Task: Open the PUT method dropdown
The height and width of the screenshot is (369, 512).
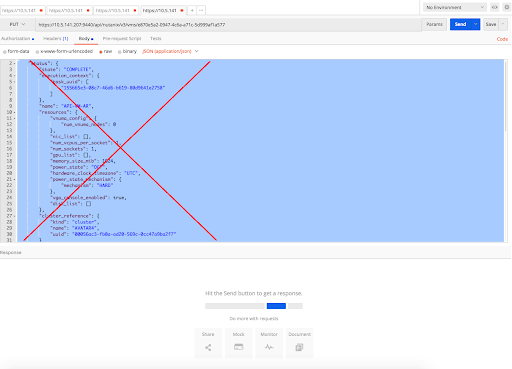Action: (x=17, y=24)
